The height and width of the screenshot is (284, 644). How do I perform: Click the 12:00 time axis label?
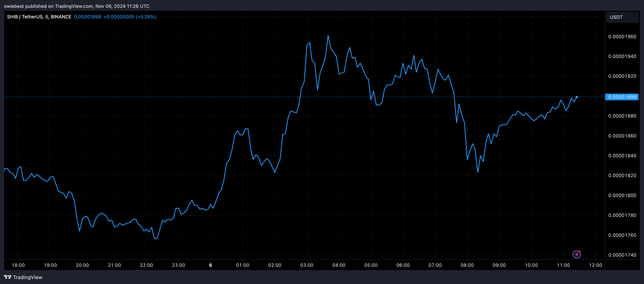pyautogui.click(x=596, y=265)
